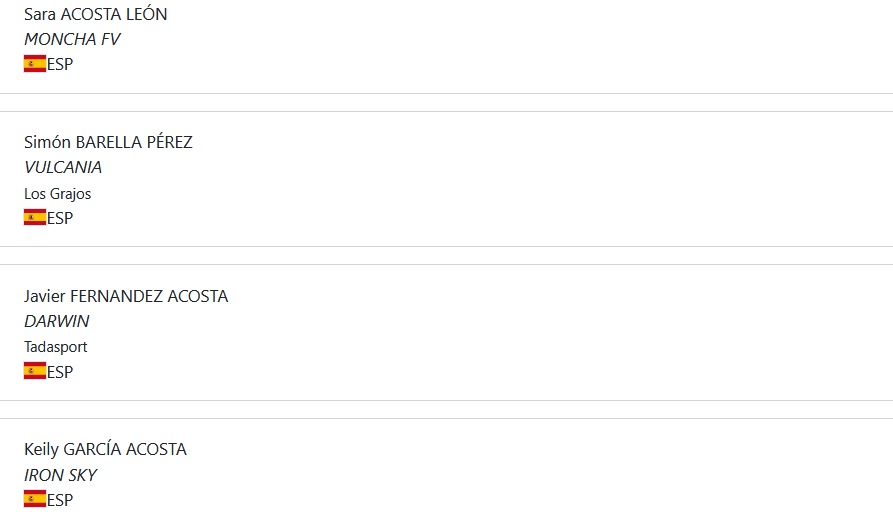This screenshot has width=893, height=519.
Task: Click the gap separating Javier and Keily entries
Action: [x=446, y=409]
